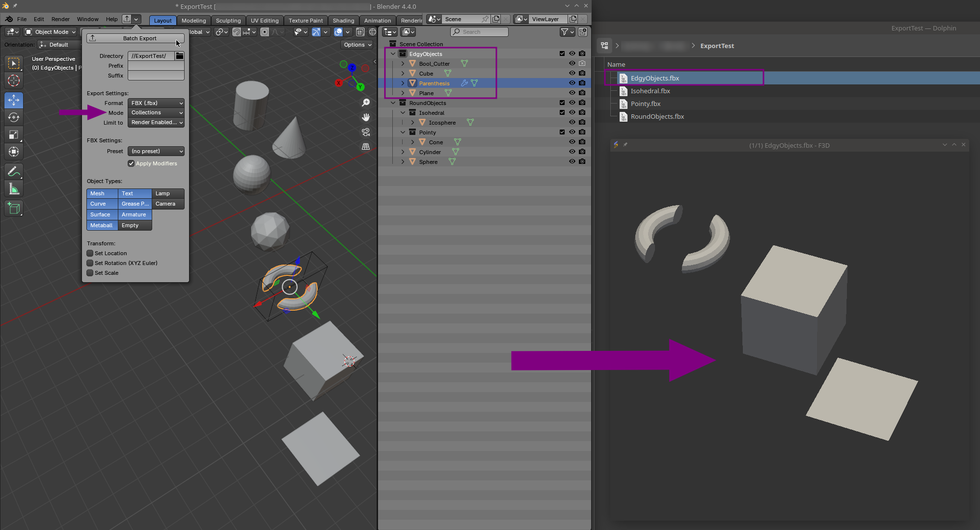
Task: Click the folder icon beside the Directory field
Action: 179,55
